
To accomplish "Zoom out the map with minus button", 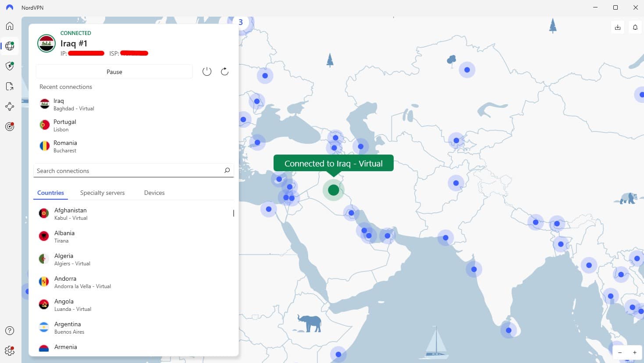I will tap(620, 352).
